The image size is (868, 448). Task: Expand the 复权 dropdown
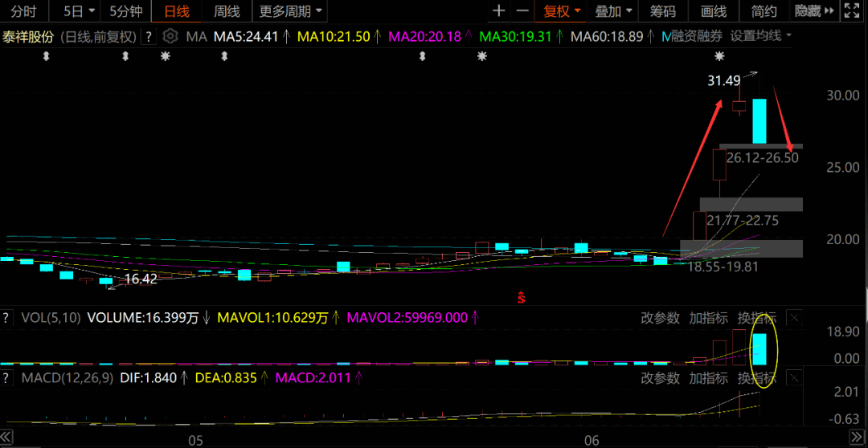point(562,10)
